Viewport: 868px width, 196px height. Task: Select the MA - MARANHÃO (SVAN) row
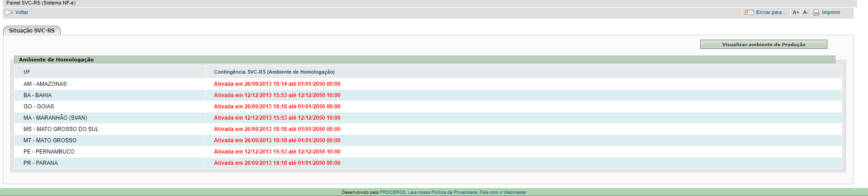tap(428, 118)
